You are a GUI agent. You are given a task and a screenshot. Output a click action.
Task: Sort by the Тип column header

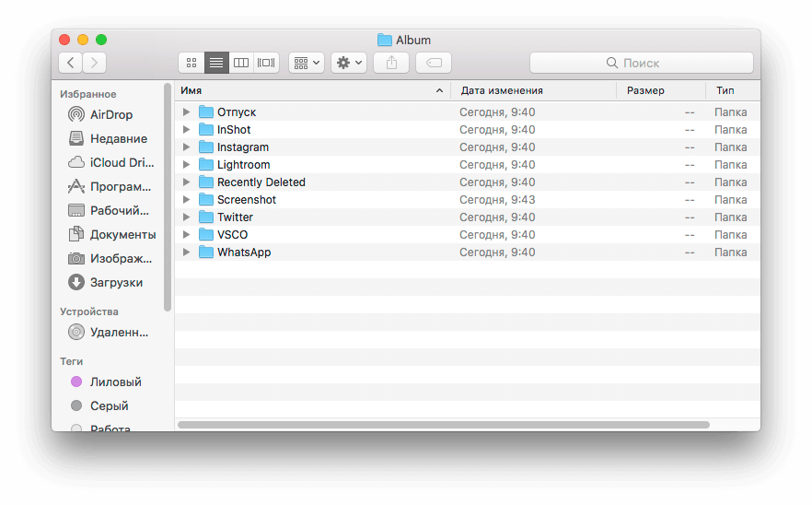pos(733,90)
